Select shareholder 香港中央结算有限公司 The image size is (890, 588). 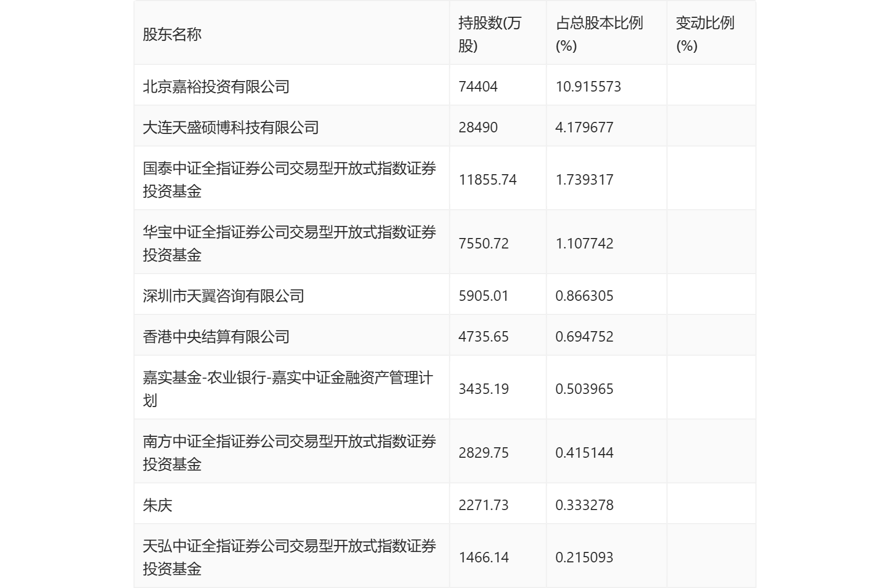[x=216, y=336]
